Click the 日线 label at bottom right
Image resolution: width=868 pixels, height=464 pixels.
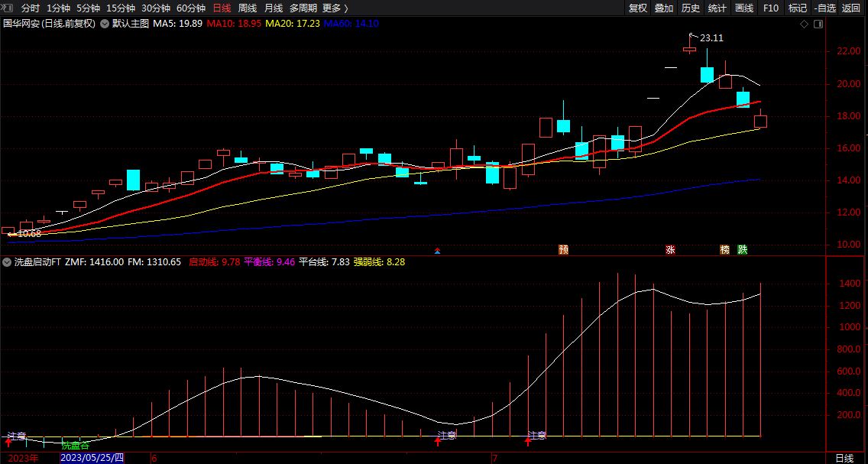844,458
